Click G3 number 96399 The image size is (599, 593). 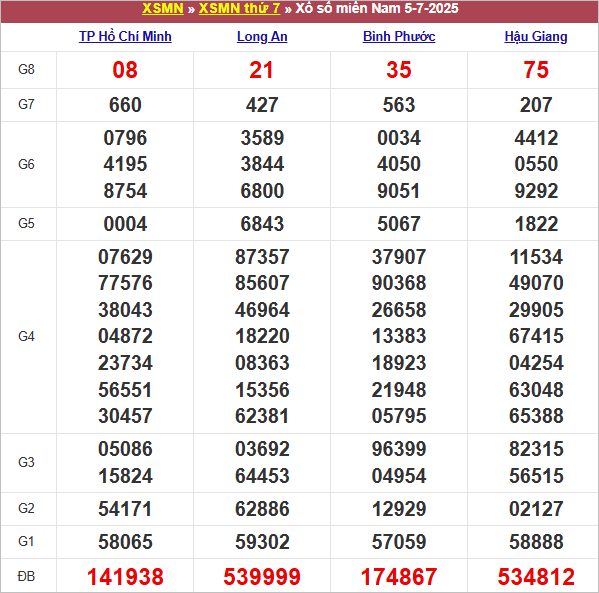(x=399, y=449)
